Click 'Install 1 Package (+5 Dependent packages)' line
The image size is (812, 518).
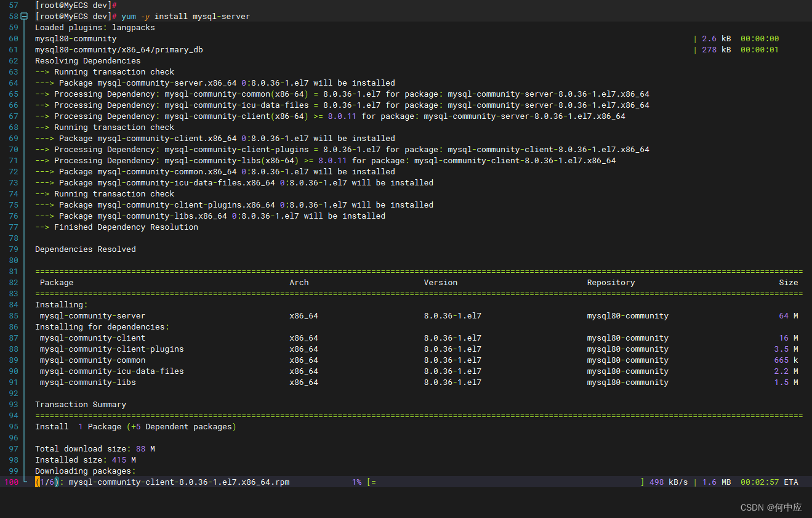pos(135,427)
